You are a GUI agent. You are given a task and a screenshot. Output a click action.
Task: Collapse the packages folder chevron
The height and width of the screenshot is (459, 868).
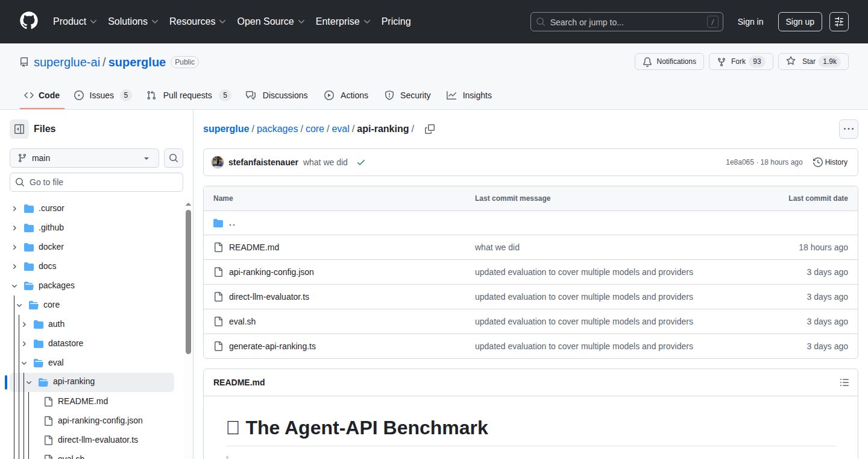14,285
